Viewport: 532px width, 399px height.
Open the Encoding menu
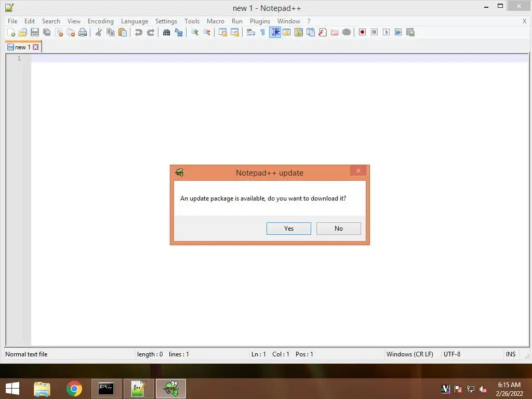click(x=101, y=21)
